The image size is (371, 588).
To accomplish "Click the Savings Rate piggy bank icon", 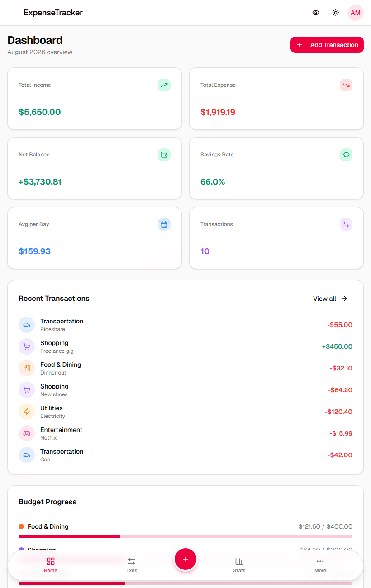I will click(346, 155).
